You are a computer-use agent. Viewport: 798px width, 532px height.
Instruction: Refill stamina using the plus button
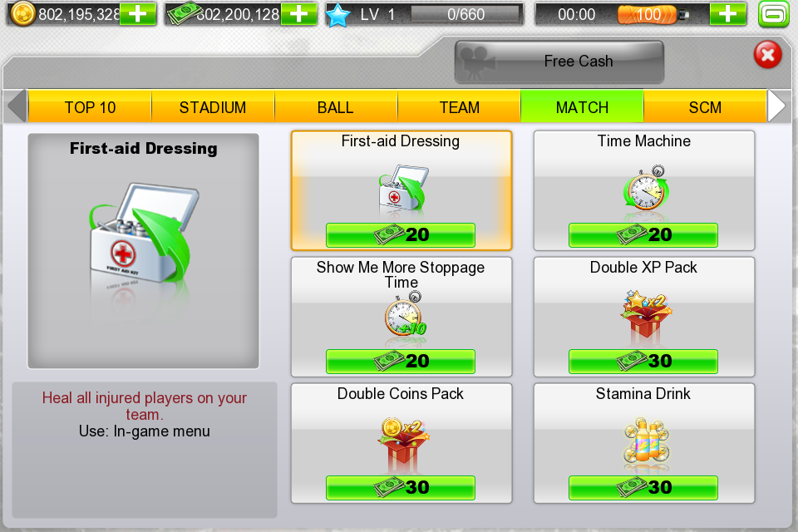[x=728, y=14]
